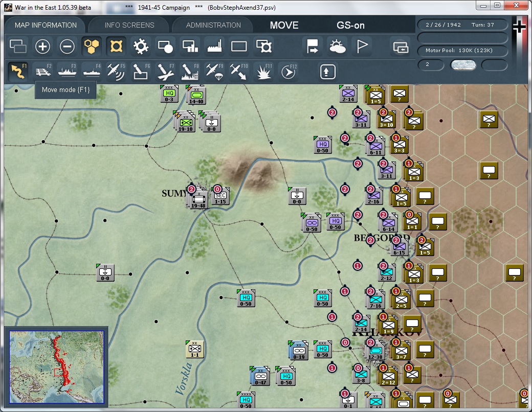Click the up-arrow box toolbar icon
The height and width of the screenshot is (412, 532).
[327, 72]
